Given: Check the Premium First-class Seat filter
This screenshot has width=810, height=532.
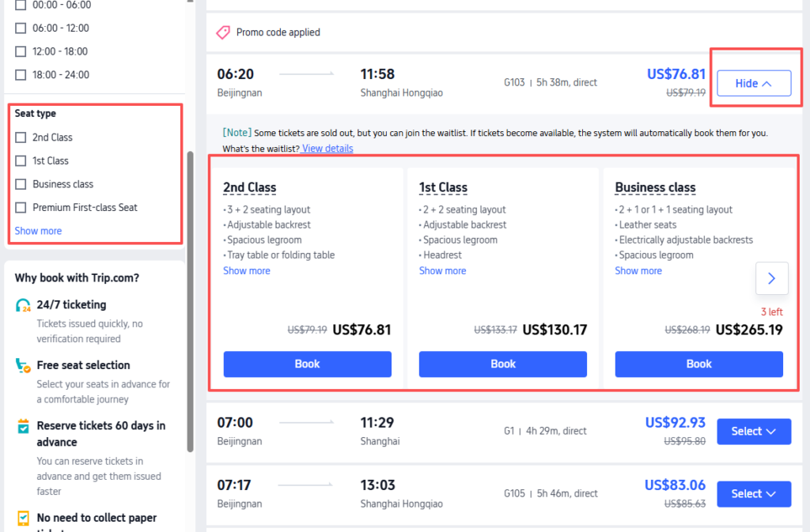Looking at the screenshot, I should point(20,206).
